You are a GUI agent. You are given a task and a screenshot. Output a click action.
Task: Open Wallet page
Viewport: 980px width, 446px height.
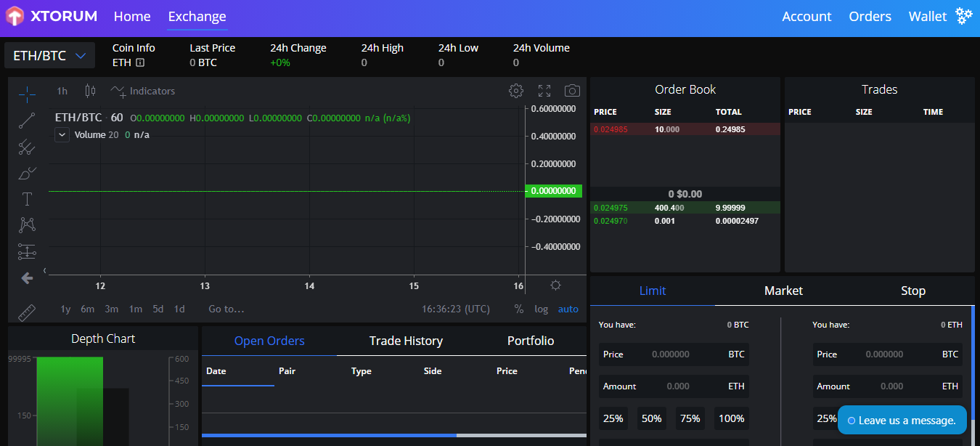928,16
